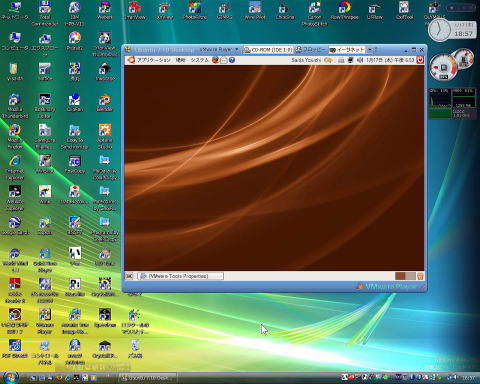The height and width of the screenshot is (384, 480).
Task: Expand the extra devices arrow in VMware toolbar
Action: (370, 50)
